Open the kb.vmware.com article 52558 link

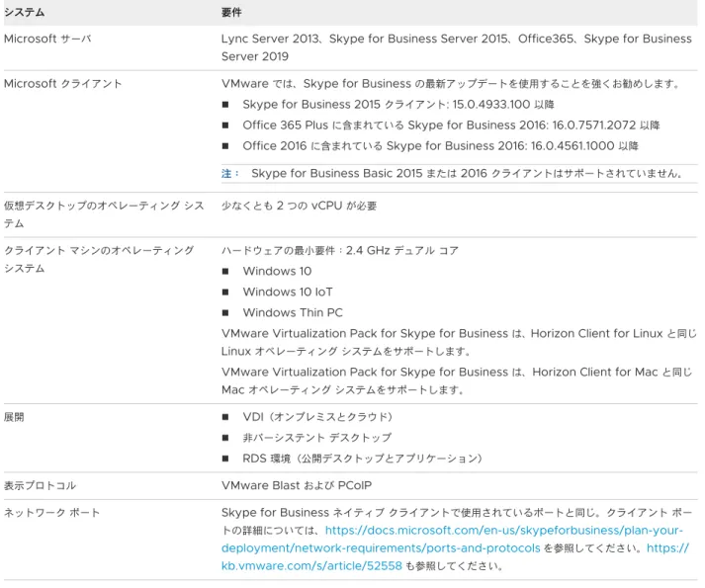(x=311, y=565)
